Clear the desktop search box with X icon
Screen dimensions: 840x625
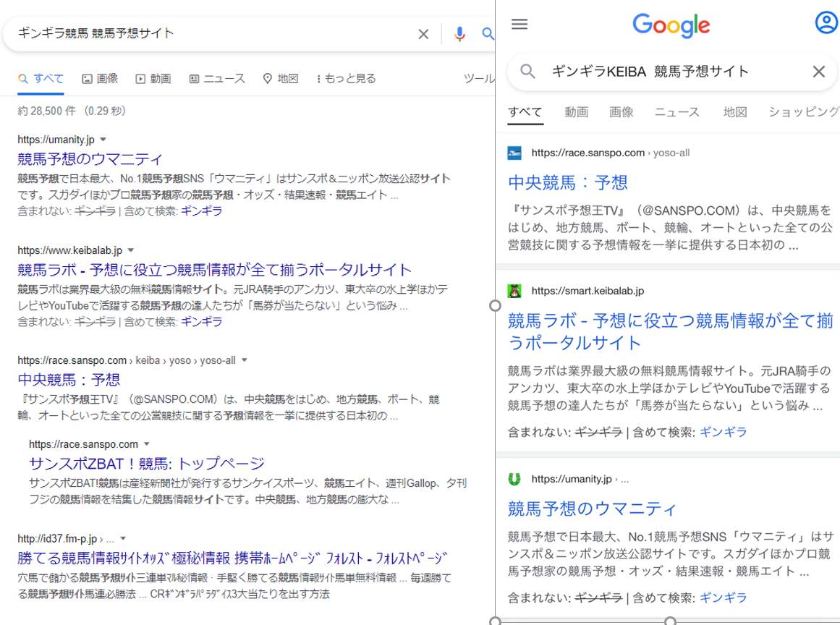coord(423,34)
